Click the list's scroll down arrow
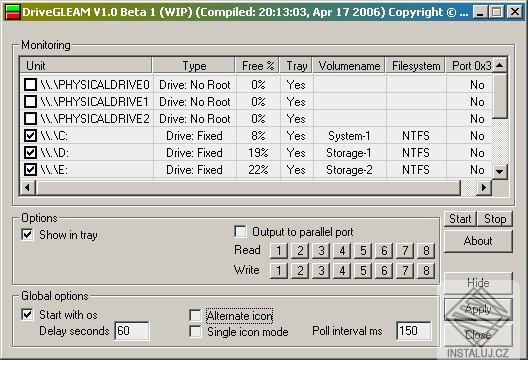The image size is (528, 380). pos(500,171)
